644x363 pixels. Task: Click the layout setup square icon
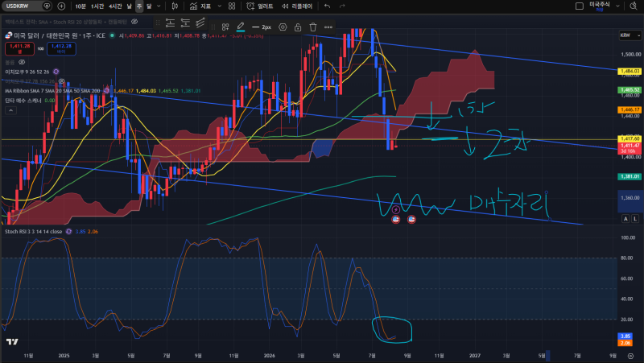click(x=580, y=6)
